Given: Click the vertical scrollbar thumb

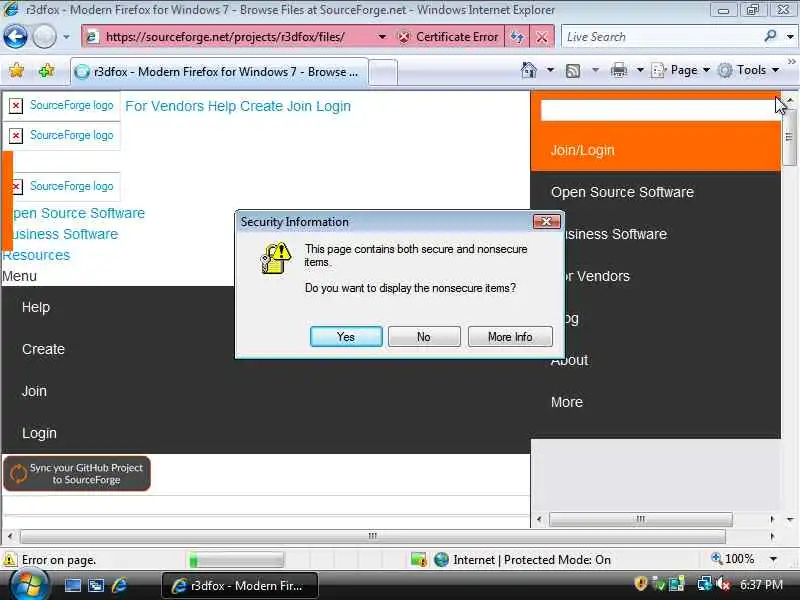Looking at the screenshot, I should [x=789, y=137].
